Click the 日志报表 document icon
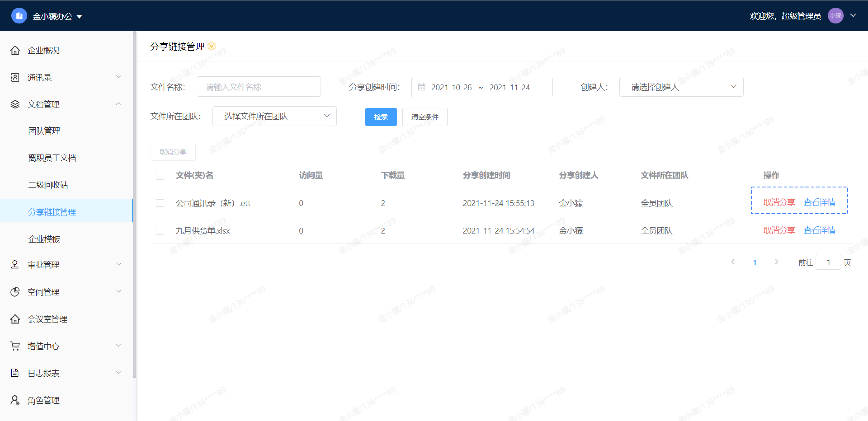The image size is (868, 421). [x=15, y=373]
